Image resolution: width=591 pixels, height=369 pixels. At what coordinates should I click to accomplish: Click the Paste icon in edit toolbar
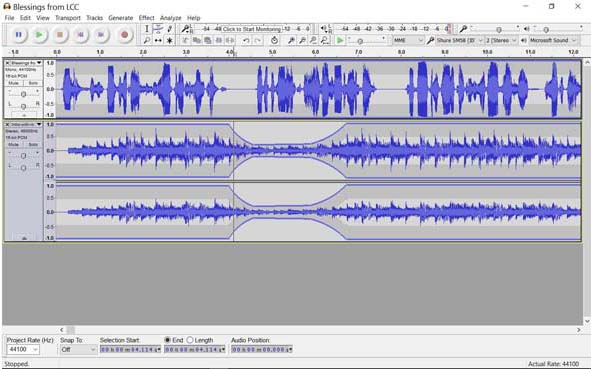208,40
